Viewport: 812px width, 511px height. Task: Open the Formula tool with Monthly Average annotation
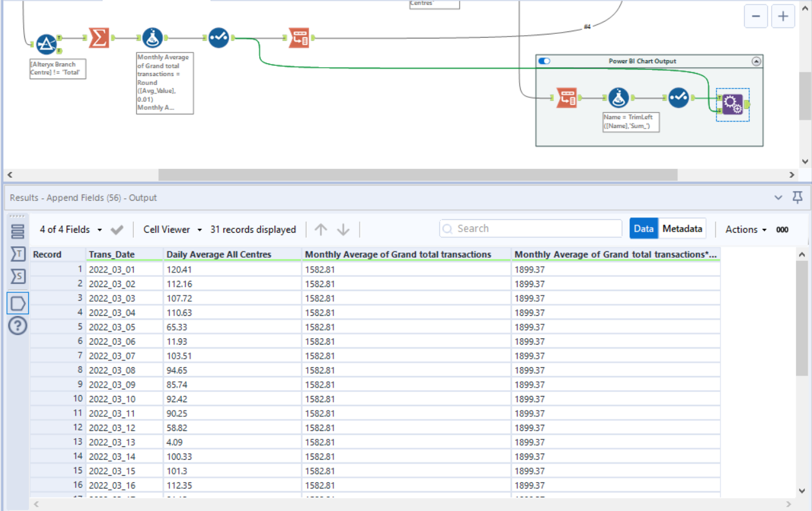coord(152,37)
